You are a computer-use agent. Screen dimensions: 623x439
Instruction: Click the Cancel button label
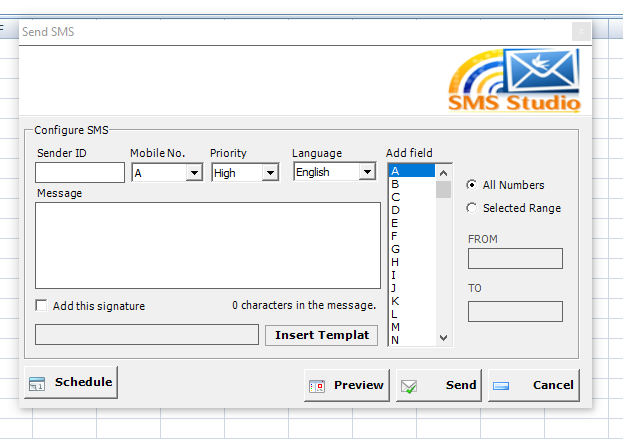[x=553, y=385]
